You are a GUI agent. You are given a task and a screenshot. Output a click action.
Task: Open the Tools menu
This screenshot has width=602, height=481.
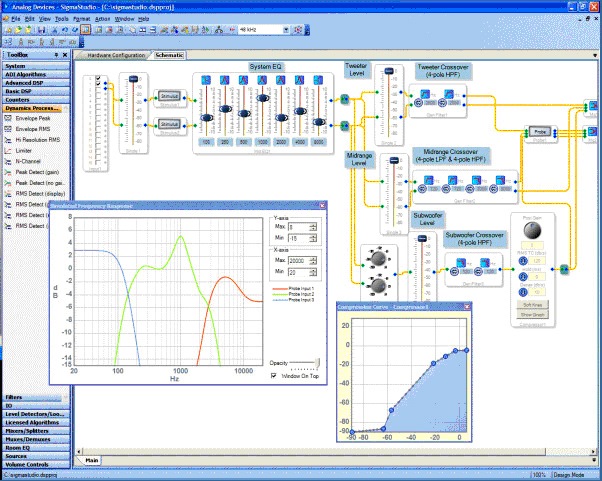[61, 19]
